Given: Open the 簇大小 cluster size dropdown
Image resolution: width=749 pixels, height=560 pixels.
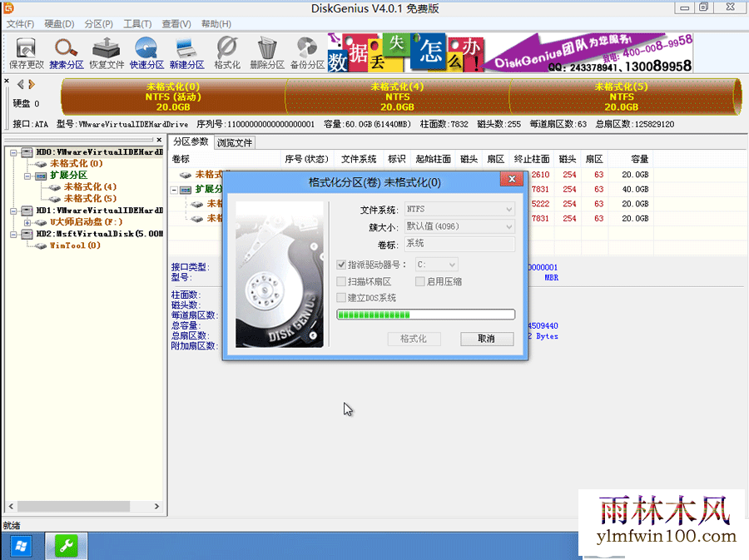Looking at the screenshot, I should tap(509, 227).
